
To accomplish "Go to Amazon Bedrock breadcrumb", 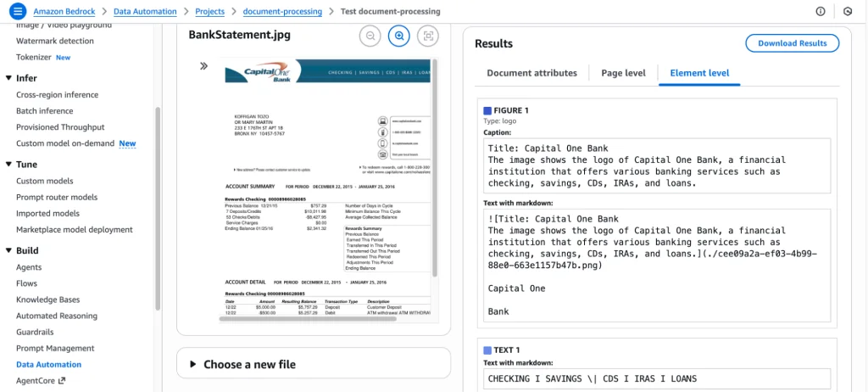I will [66, 11].
